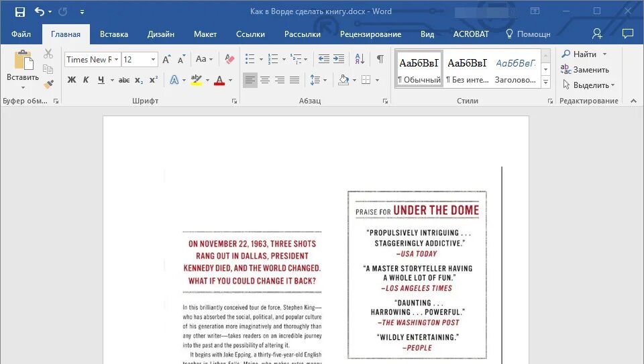This screenshot has height=364, width=644.
Task: Toggle bold Ж formatting
Action: (x=72, y=80)
